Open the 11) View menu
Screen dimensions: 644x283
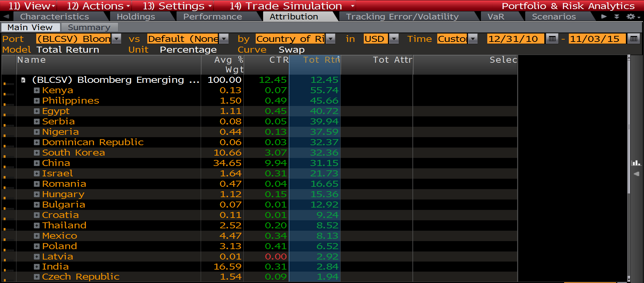31,6
